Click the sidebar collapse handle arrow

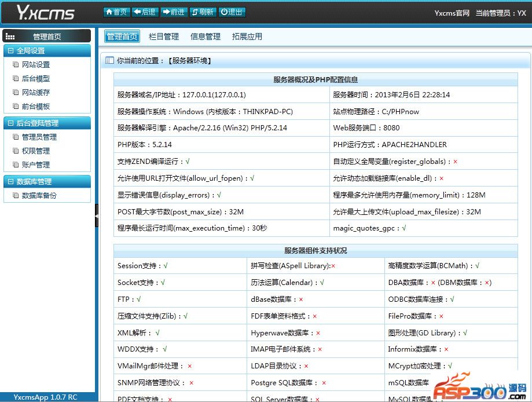97,215
